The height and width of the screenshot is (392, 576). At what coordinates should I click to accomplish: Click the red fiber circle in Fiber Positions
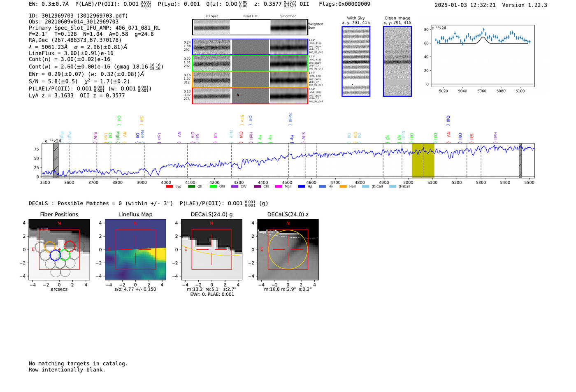point(70,246)
